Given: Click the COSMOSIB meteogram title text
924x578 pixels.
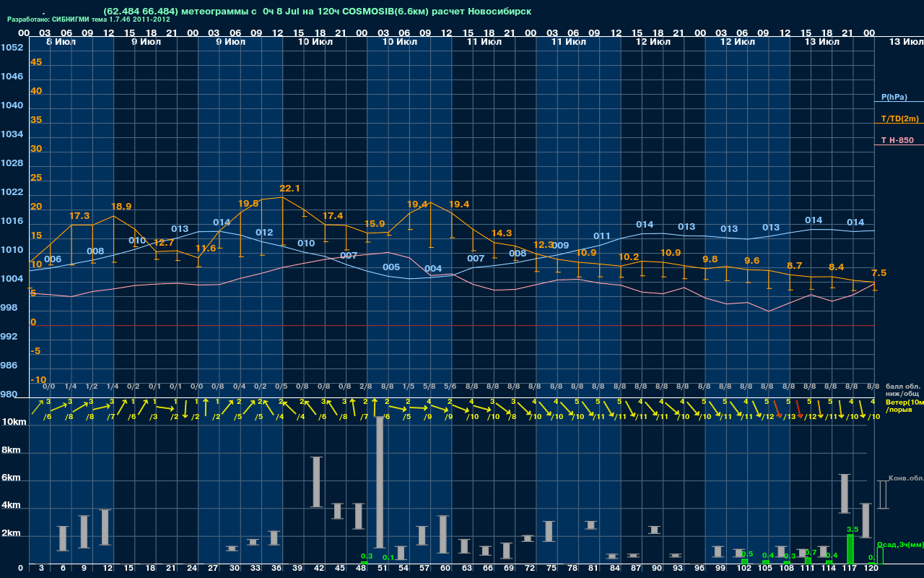Looking at the screenshot, I should tap(318, 12).
